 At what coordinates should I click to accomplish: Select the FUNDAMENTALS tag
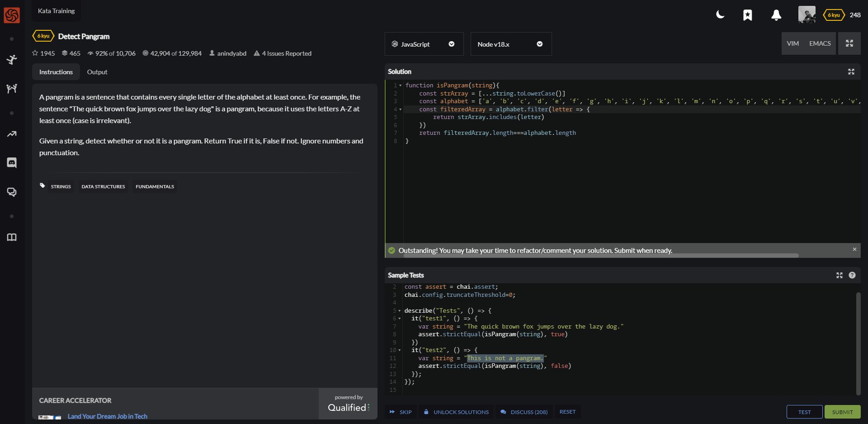155,186
